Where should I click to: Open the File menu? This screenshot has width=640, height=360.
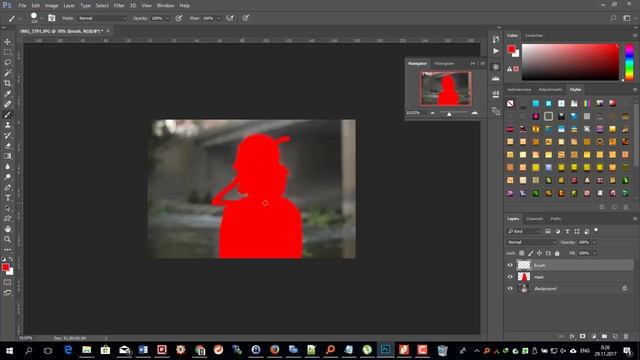point(22,6)
